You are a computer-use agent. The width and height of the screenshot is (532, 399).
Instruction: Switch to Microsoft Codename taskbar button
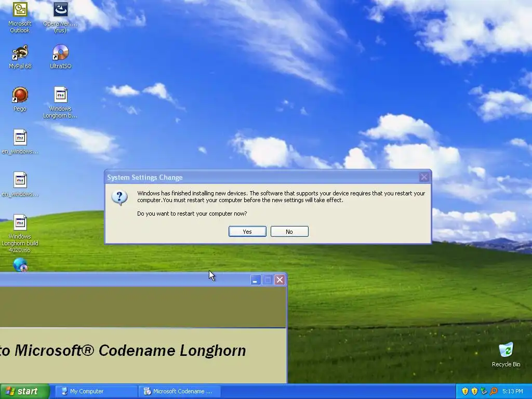[180, 391]
